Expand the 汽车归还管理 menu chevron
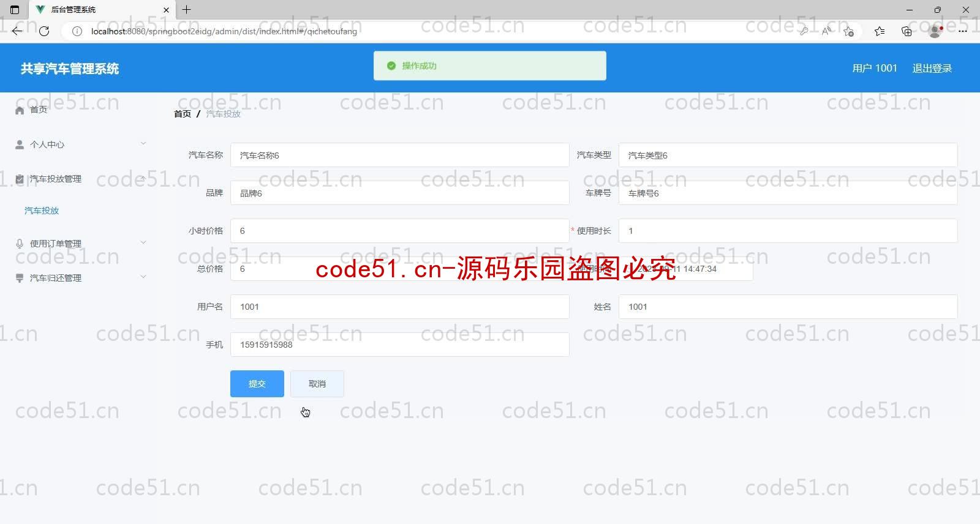 click(x=143, y=277)
